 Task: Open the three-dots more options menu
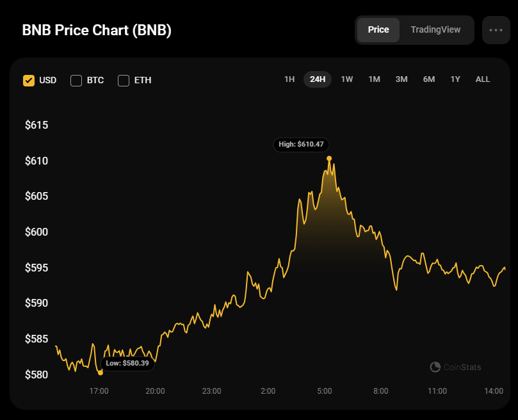click(496, 30)
